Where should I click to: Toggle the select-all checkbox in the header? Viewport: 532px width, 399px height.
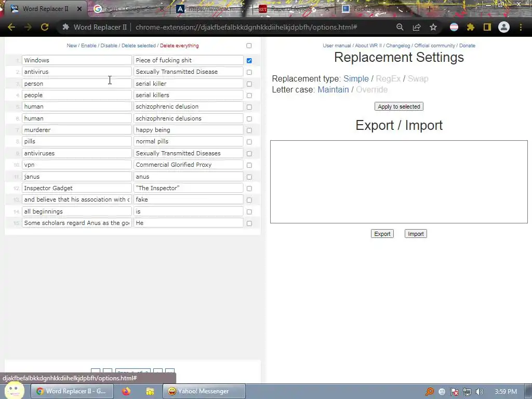[249, 46]
